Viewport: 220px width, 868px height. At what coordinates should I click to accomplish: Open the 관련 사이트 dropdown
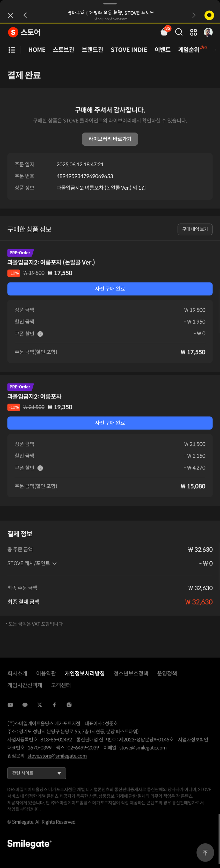click(x=37, y=773)
